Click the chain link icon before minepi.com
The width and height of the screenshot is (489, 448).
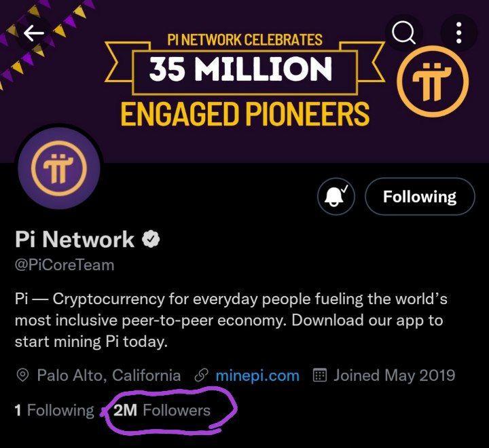pyautogui.click(x=201, y=375)
